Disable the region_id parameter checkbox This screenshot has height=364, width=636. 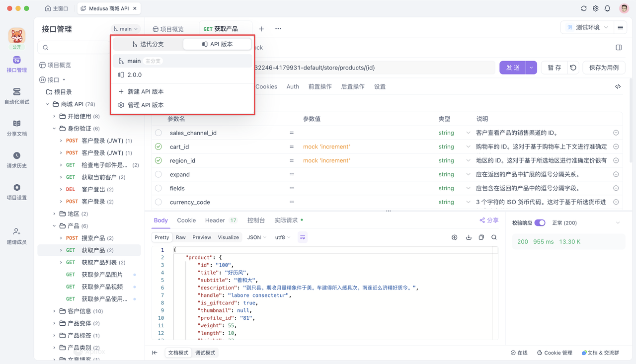pos(159,160)
